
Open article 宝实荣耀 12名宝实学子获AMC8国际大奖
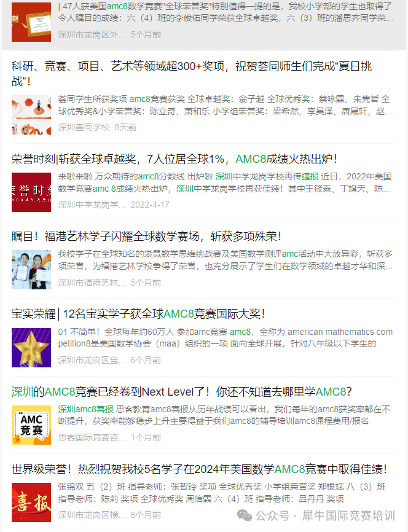(138, 314)
